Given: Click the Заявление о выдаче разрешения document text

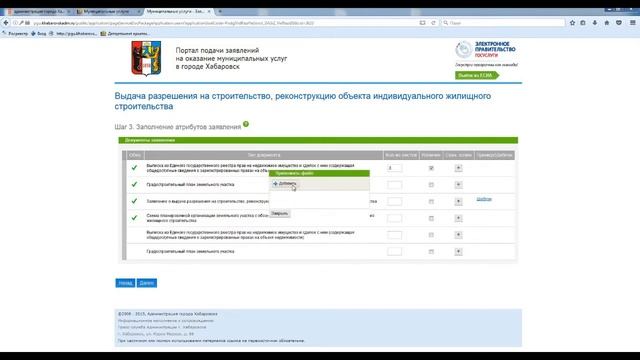Looking at the screenshot, I should [x=207, y=201].
